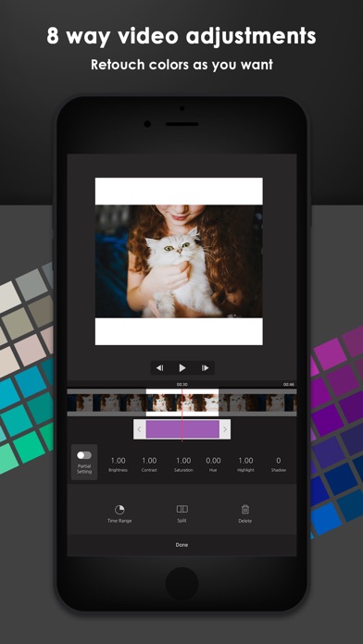Open the Time Range pie icon
363x644 pixels.
pos(119,510)
